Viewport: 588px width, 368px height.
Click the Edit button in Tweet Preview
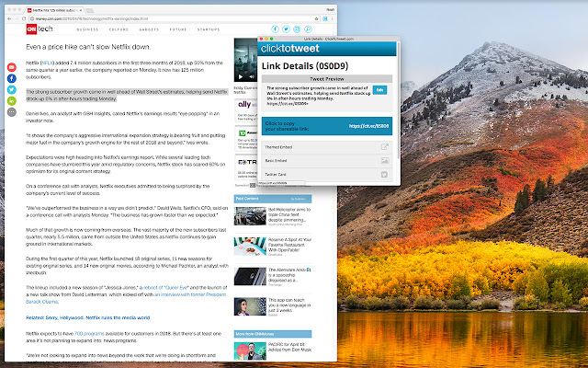tap(379, 90)
